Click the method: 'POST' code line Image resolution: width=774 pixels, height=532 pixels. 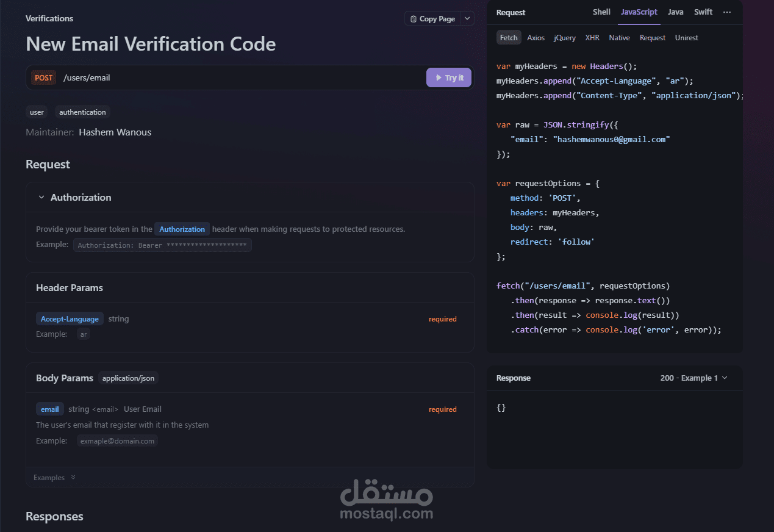point(545,198)
